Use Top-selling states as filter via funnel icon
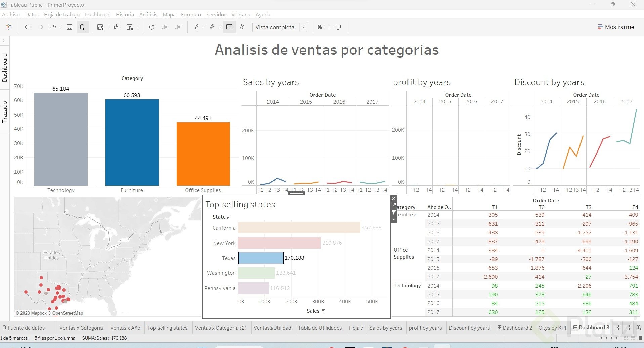The height and width of the screenshot is (348, 644). [x=394, y=213]
